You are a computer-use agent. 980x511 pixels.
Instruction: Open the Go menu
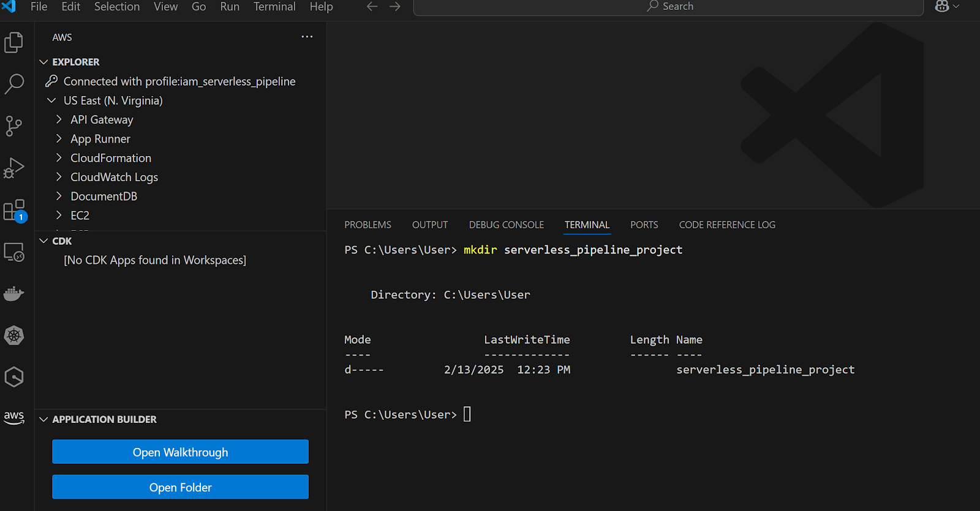pos(198,7)
